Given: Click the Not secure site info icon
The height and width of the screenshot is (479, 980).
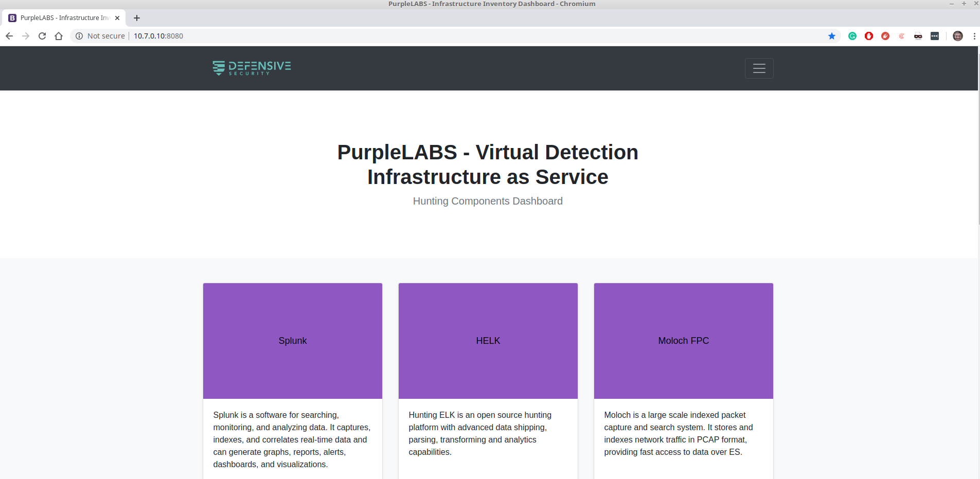Looking at the screenshot, I should (79, 36).
